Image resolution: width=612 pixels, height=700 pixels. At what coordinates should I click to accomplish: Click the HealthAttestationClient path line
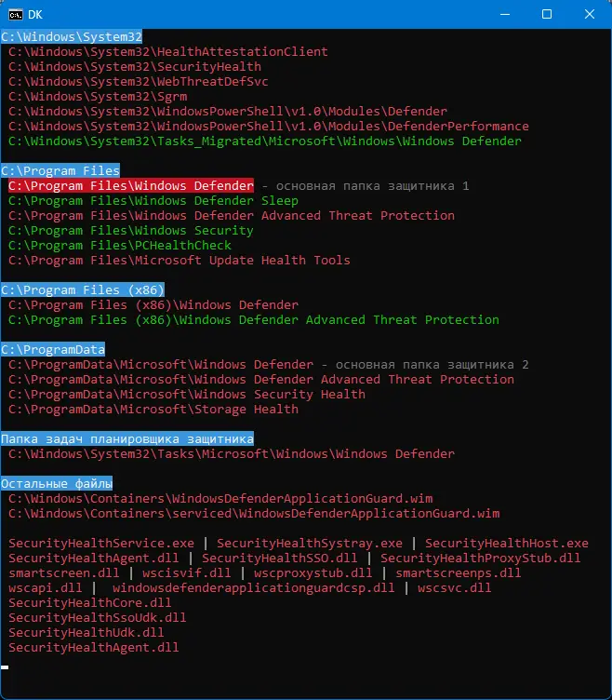pos(168,52)
